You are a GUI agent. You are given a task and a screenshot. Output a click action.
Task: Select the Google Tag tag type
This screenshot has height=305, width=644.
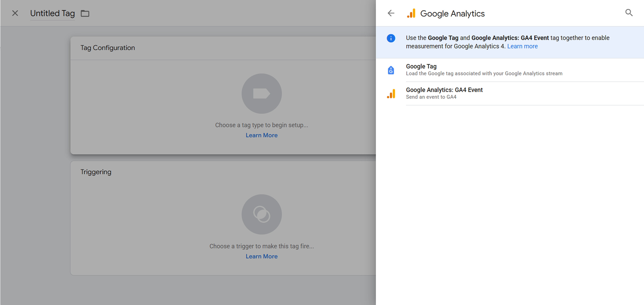coord(510,70)
